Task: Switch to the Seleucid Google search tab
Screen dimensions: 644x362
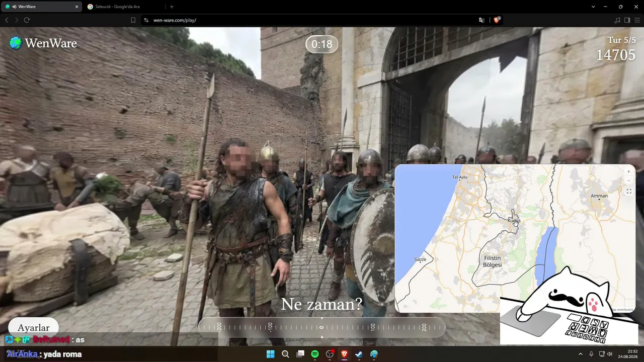Action: 124,7
